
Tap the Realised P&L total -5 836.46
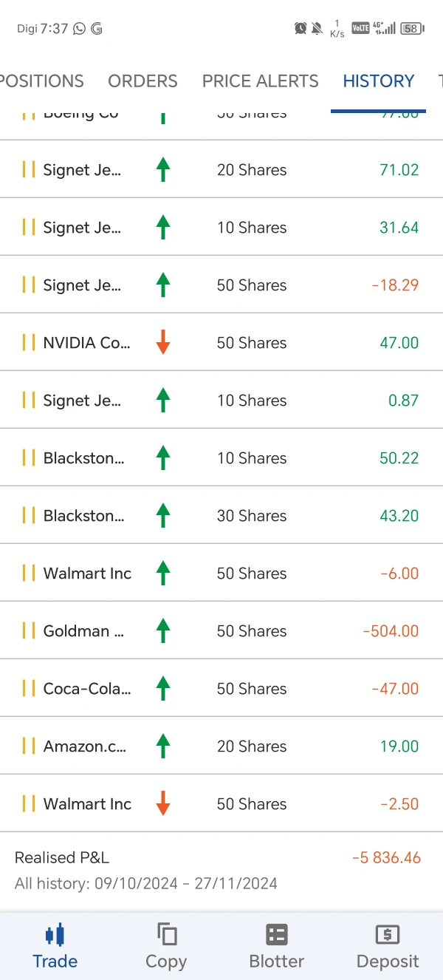pos(386,858)
